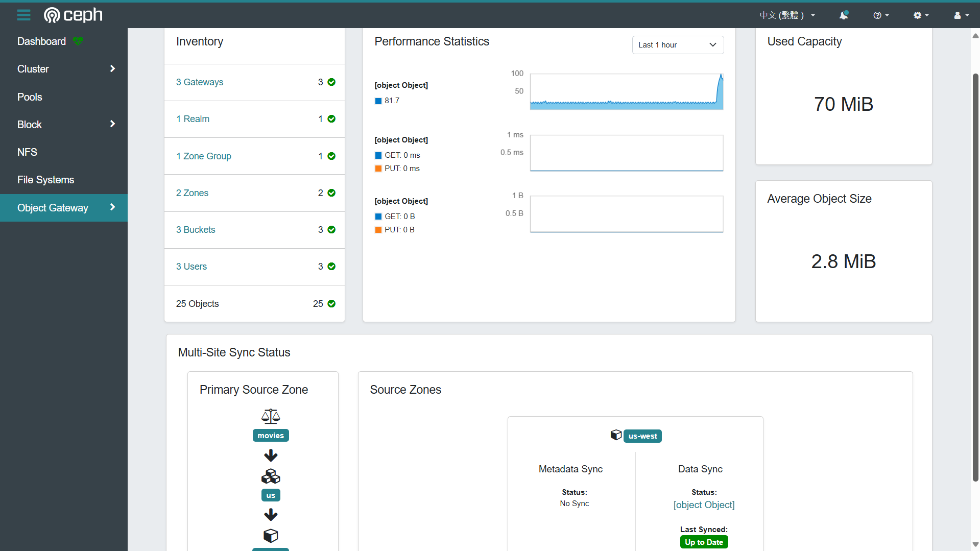Click the scrollbar down arrow
The image size is (980, 551).
[975, 544]
